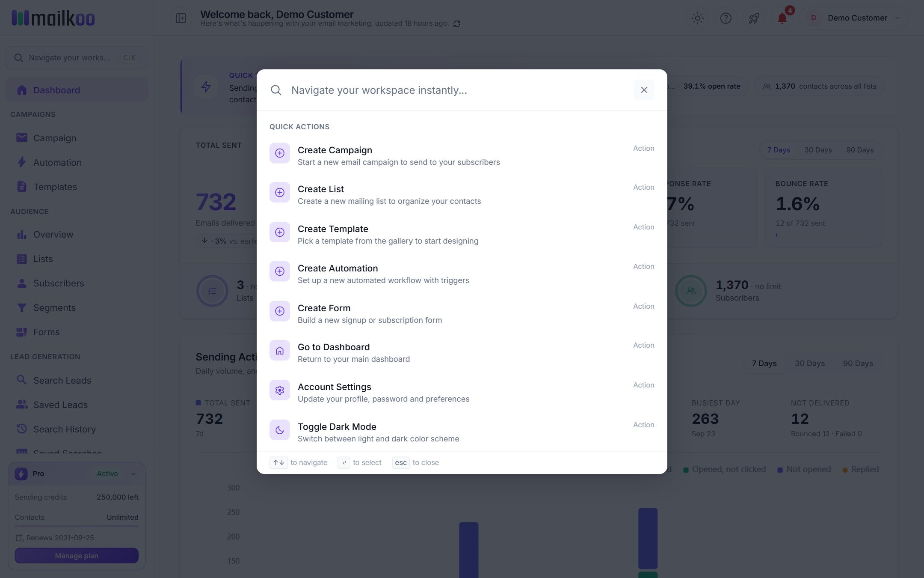Viewport: 924px width, 578px height.
Task: Close the command palette with the X button
Action: 644,90
